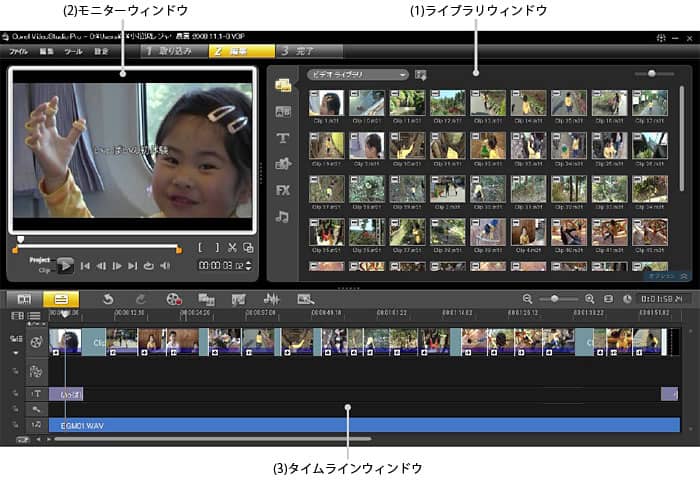Open the Title (T) library panel
This screenshot has width=700, height=481.
point(283,138)
